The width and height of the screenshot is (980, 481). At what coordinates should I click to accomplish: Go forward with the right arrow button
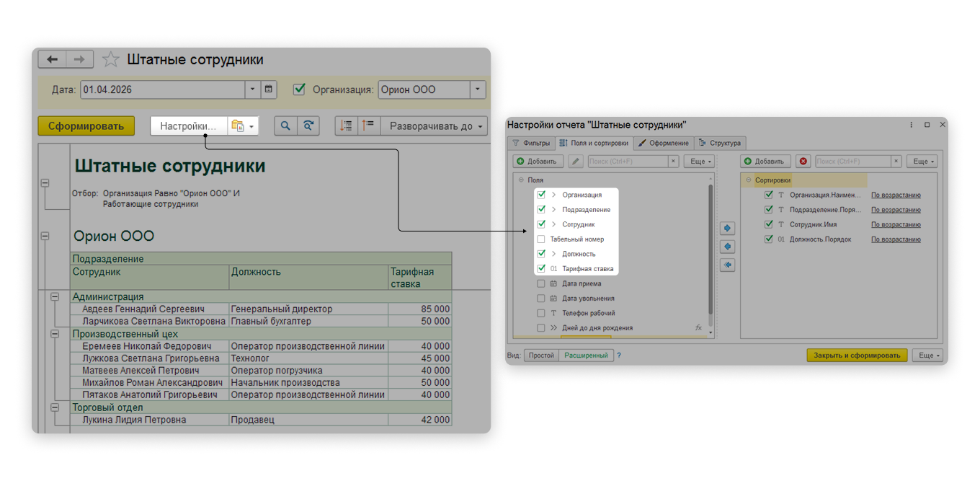(x=79, y=60)
